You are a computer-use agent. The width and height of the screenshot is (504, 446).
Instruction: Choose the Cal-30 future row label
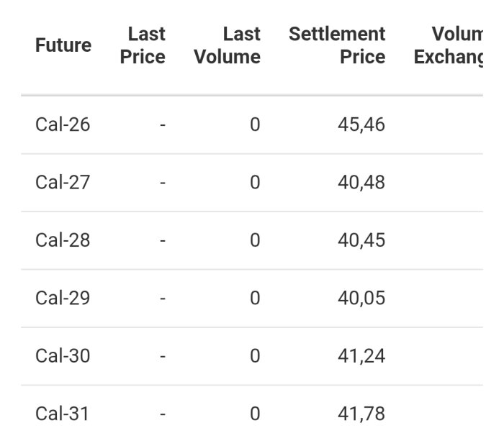63,355
